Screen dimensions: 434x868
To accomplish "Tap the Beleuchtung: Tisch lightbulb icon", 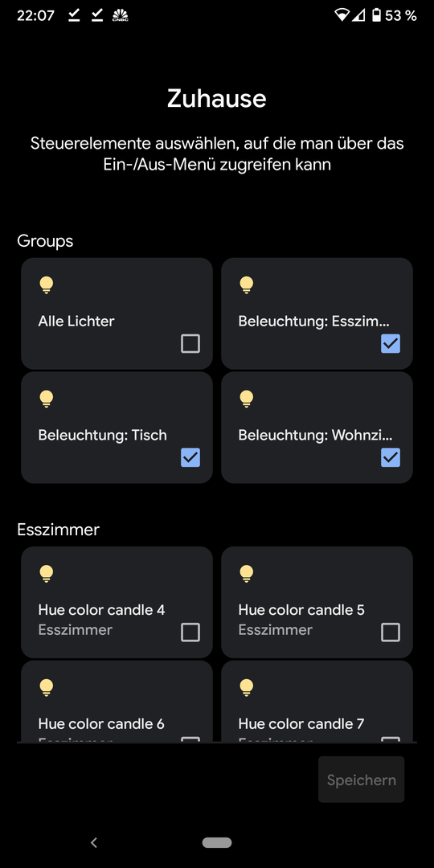I will point(47,399).
